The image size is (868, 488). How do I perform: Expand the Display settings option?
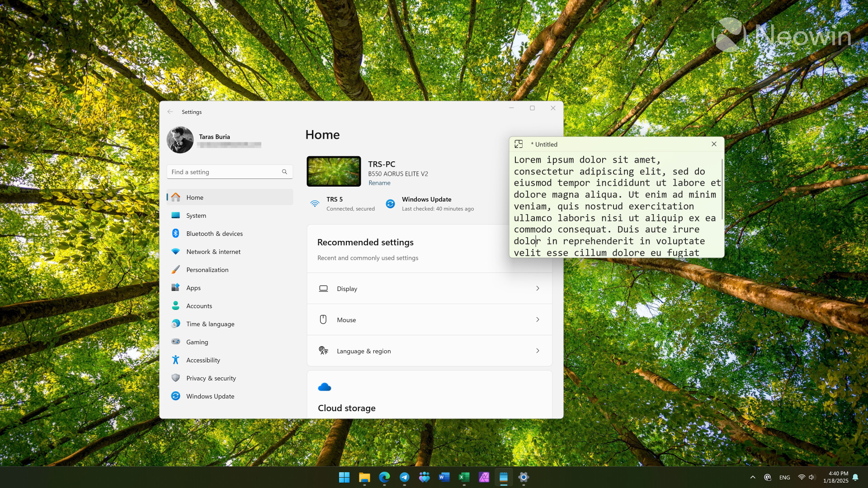537,288
